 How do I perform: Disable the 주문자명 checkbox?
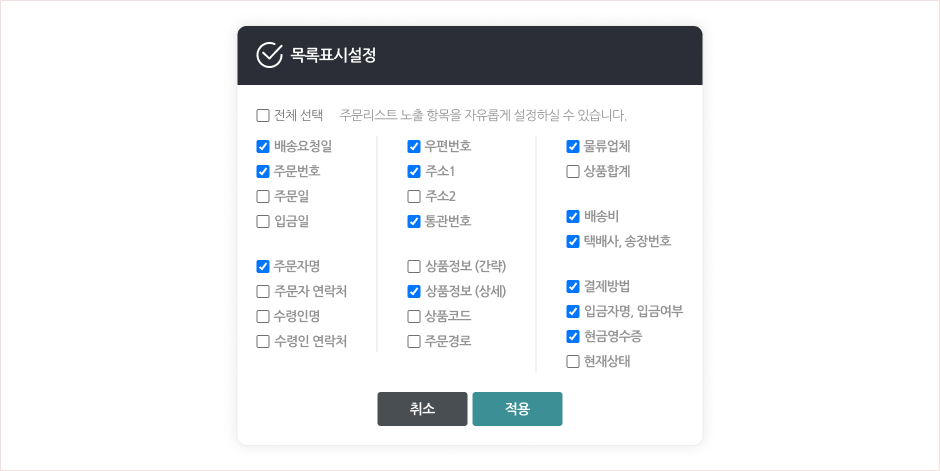coord(263,266)
